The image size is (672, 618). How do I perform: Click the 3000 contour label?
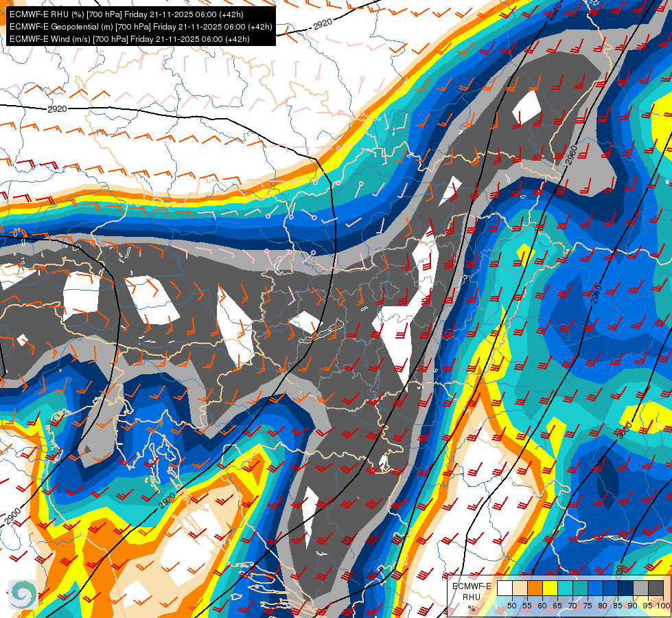click(x=625, y=430)
